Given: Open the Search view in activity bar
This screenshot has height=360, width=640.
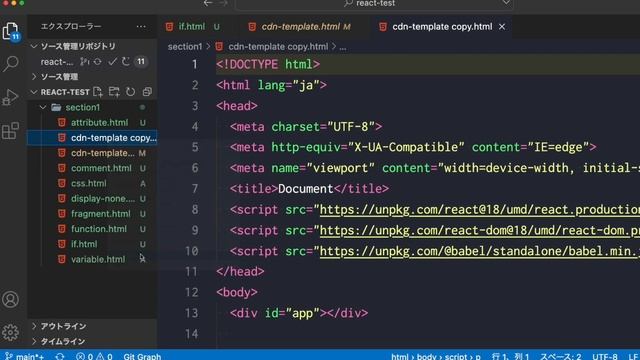Looking at the screenshot, I should pyautogui.click(x=11, y=63).
